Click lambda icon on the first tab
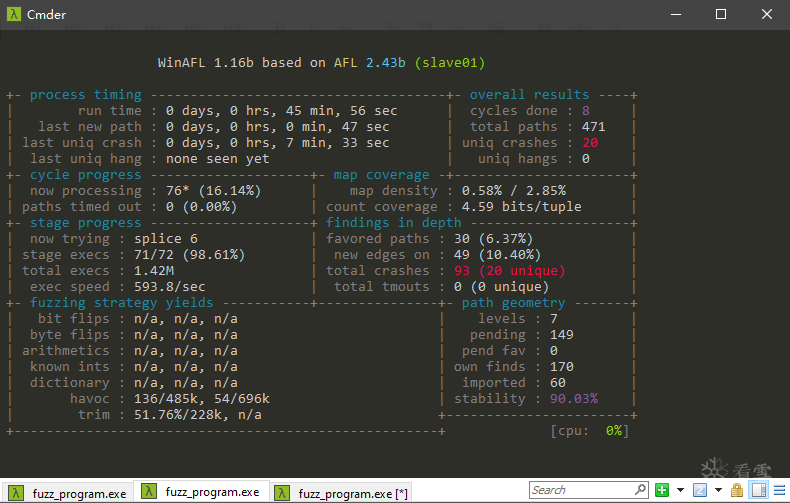The image size is (790, 503). tap(16, 493)
